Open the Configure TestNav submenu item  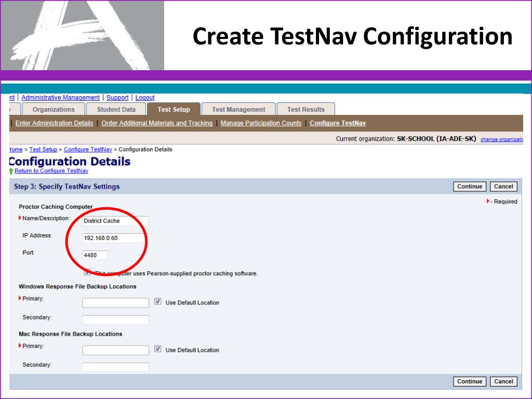point(338,123)
